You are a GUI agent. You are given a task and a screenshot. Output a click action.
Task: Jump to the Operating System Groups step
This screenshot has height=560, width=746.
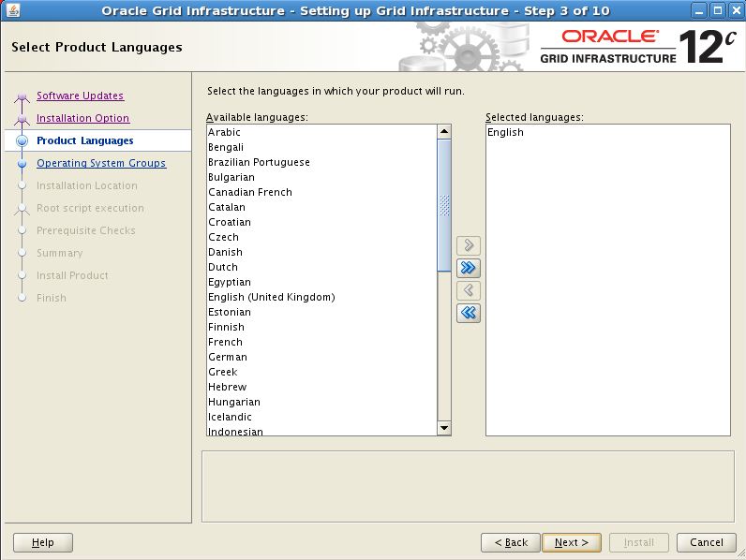coord(101,163)
